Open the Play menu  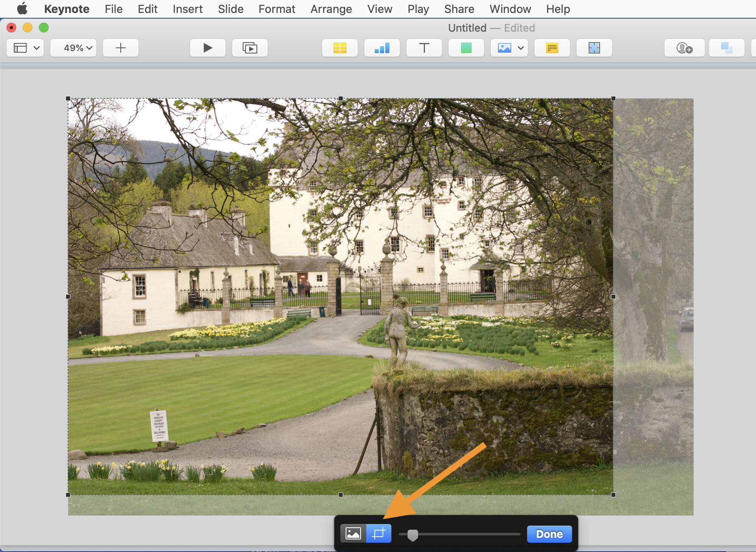pyautogui.click(x=418, y=9)
